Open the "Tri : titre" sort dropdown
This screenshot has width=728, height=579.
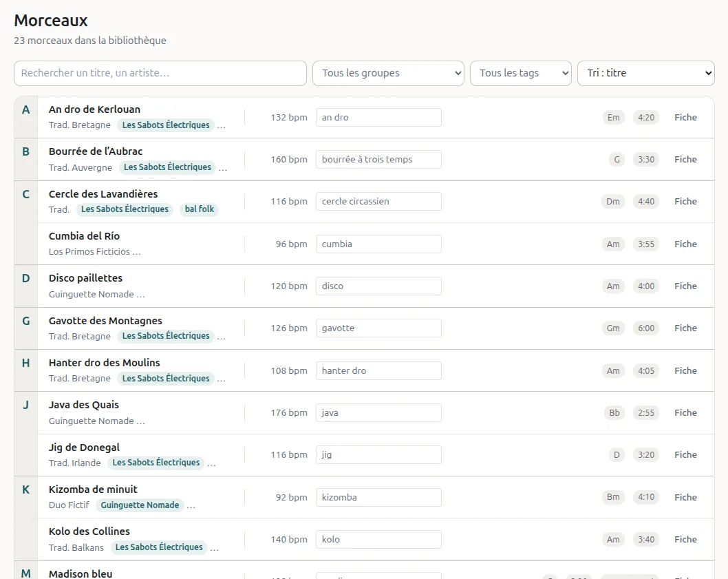[x=646, y=73]
